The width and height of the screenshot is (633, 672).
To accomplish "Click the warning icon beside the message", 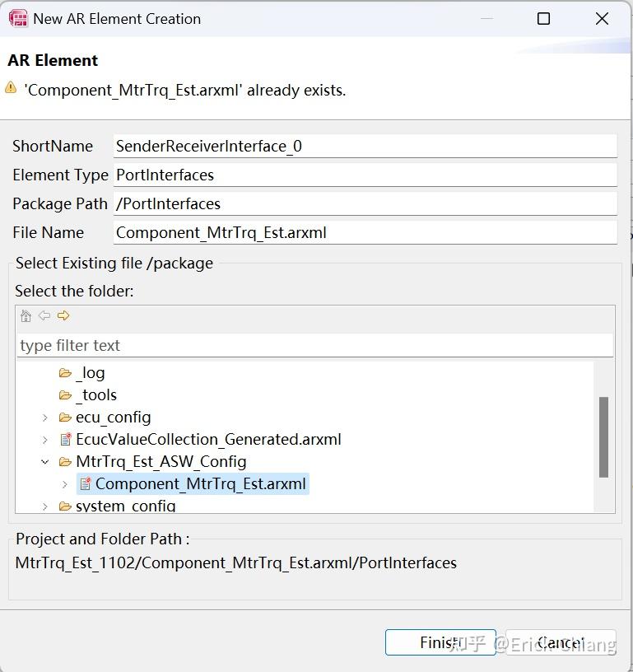I will 11,87.
